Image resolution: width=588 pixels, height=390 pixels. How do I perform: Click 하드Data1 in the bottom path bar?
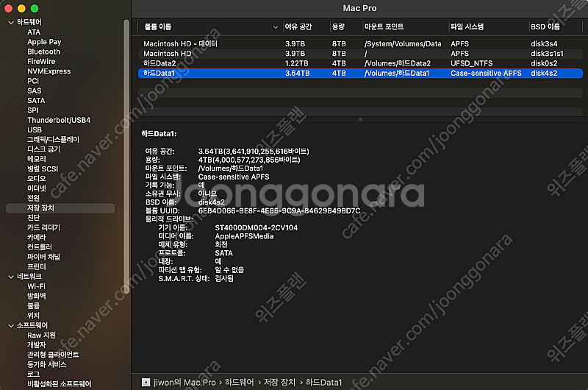[x=323, y=383]
